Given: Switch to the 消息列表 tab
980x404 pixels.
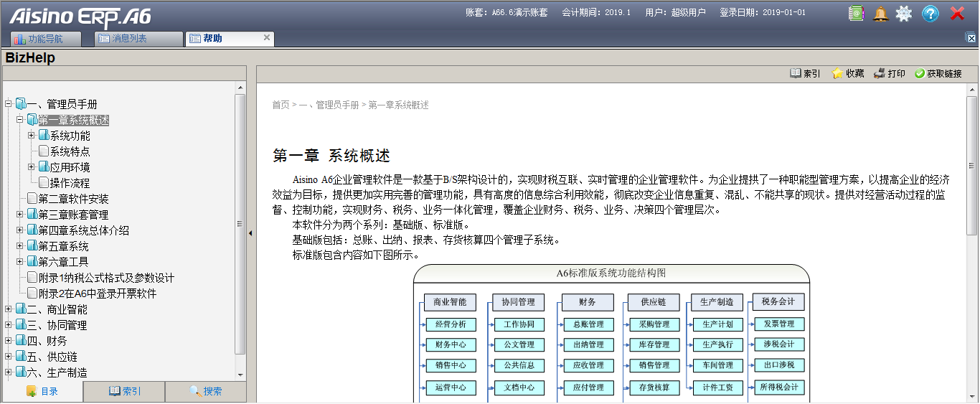Looking at the screenshot, I should (129, 39).
